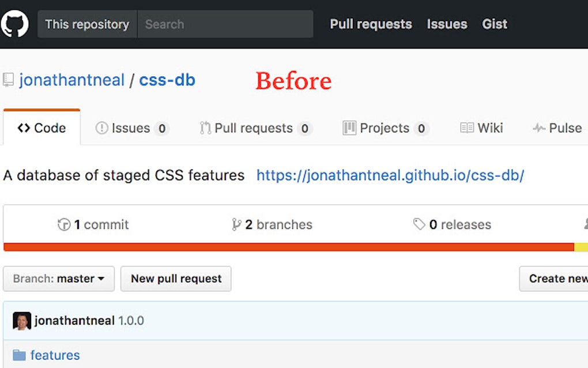
Task: Open the Pull requests repository tab
Action: click(x=254, y=128)
